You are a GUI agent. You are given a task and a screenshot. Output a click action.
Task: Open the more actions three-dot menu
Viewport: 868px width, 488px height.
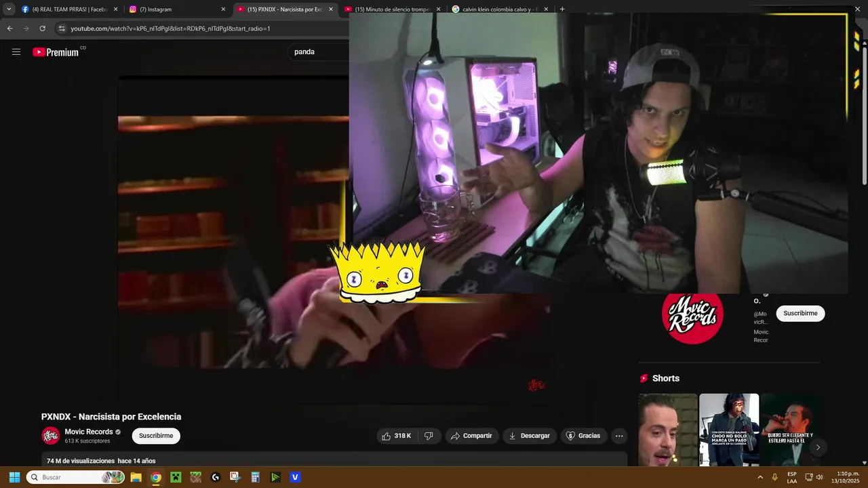(x=618, y=436)
